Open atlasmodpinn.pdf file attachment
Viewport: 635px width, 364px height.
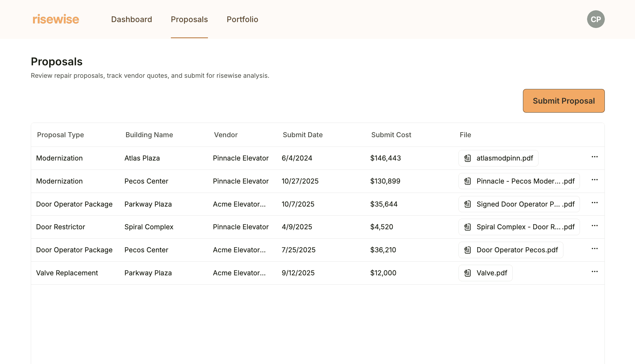pyautogui.click(x=498, y=158)
